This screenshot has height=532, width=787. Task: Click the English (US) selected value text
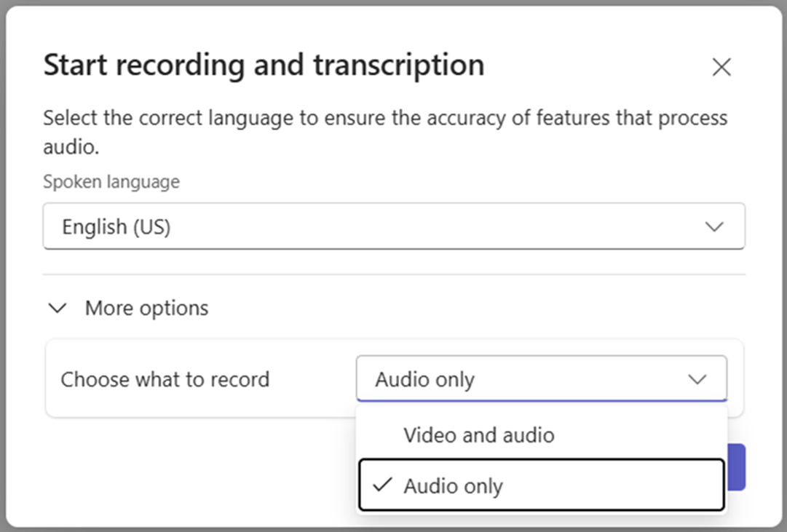[116, 227]
